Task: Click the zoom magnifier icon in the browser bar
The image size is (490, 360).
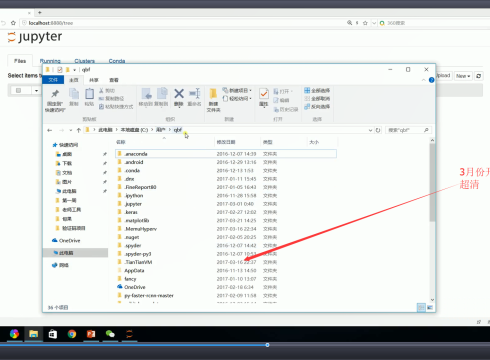Action: click(x=349, y=23)
